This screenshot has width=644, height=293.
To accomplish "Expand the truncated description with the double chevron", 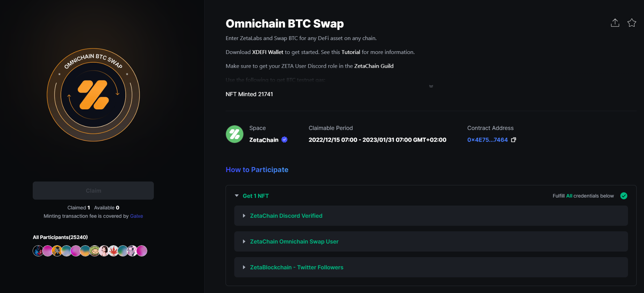I will point(431,86).
